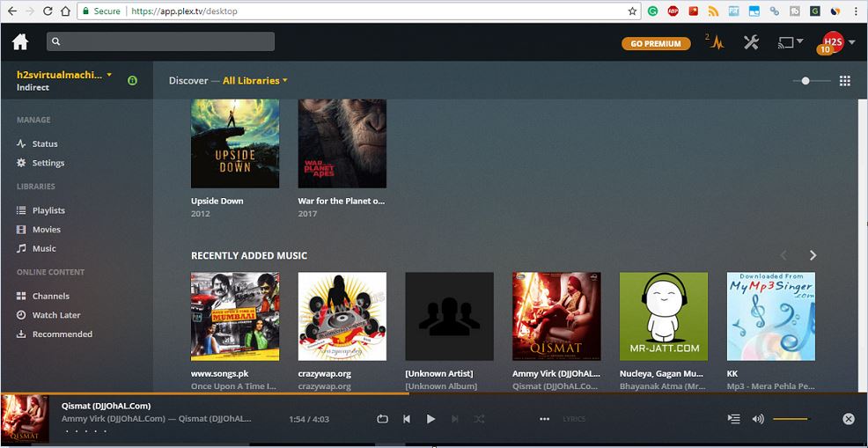The width and height of the screenshot is (868, 448).
Task: Toggle repeat in the player
Action: click(x=383, y=419)
